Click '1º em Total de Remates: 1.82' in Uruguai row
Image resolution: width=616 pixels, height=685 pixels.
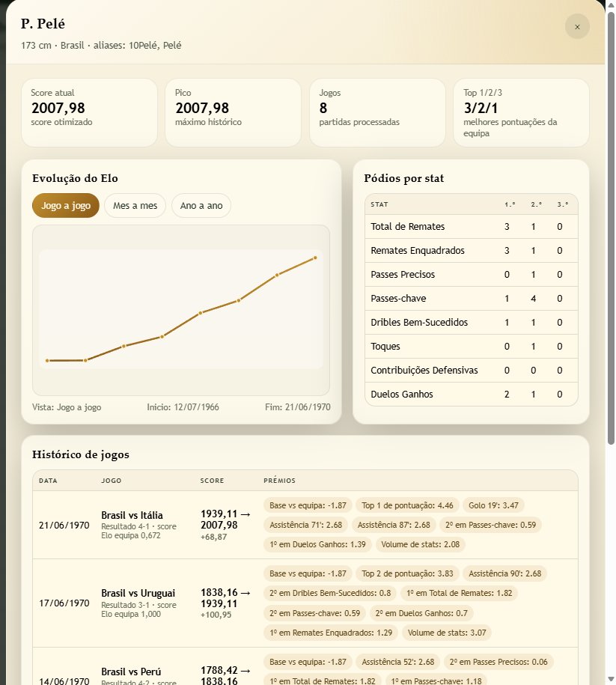click(x=459, y=593)
